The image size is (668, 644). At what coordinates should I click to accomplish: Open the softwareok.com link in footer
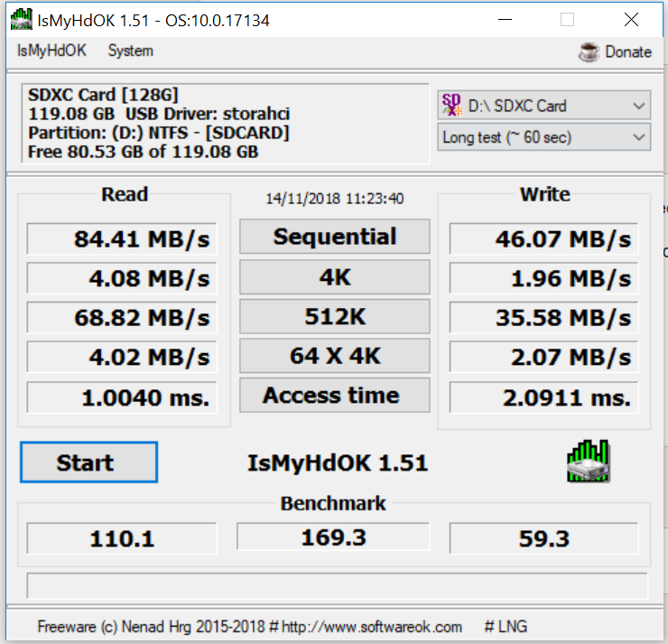click(x=372, y=627)
